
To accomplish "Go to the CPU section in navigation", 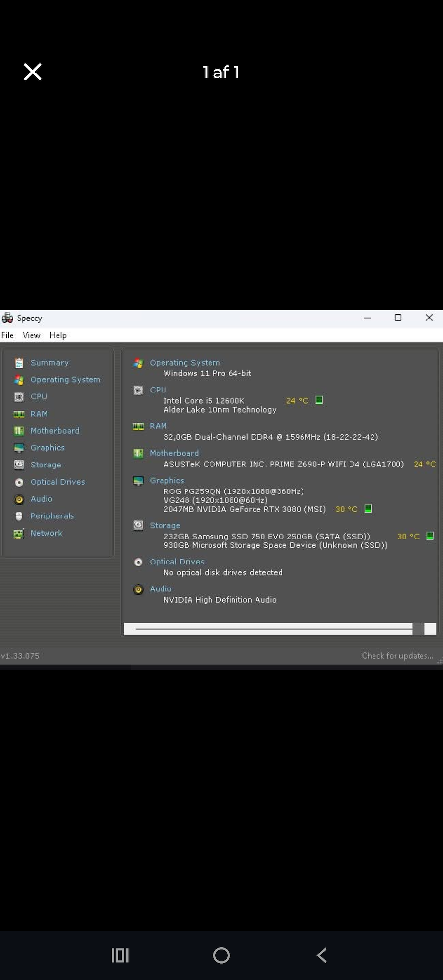I will [x=39, y=397].
